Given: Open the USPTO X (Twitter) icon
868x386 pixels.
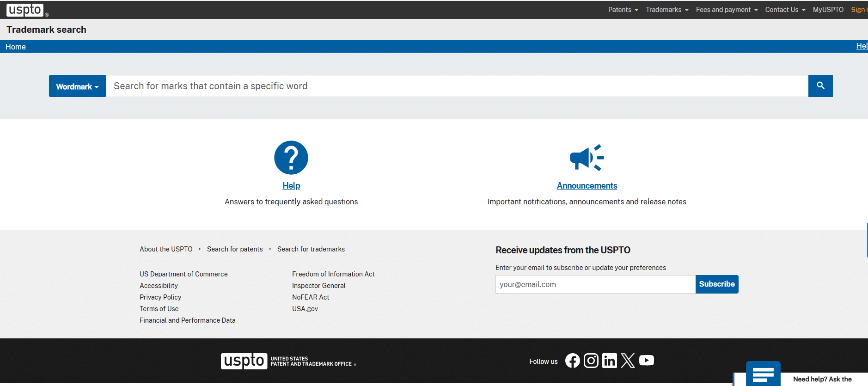Looking at the screenshot, I should (x=628, y=361).
